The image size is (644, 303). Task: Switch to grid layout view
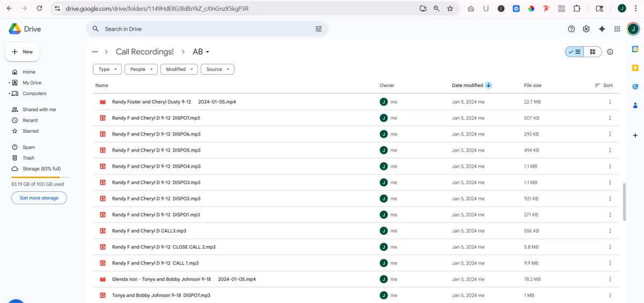[x=592, y=52]
